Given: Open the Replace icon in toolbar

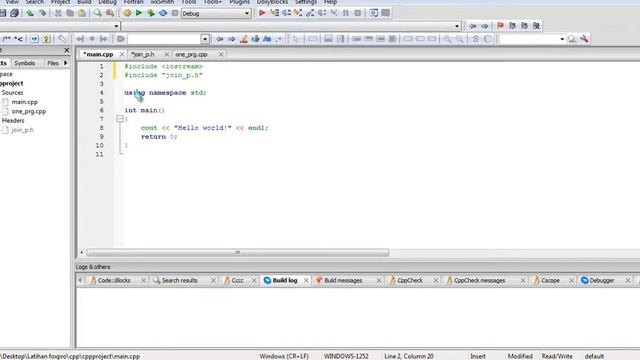Looking at the screenshot, I should click(110, 13).
